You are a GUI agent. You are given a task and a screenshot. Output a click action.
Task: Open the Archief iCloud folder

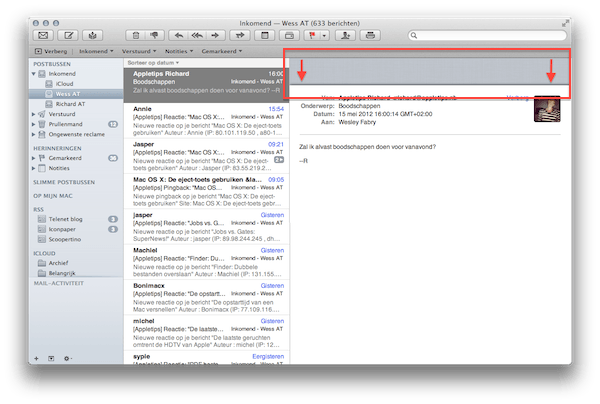click(76, 263)
